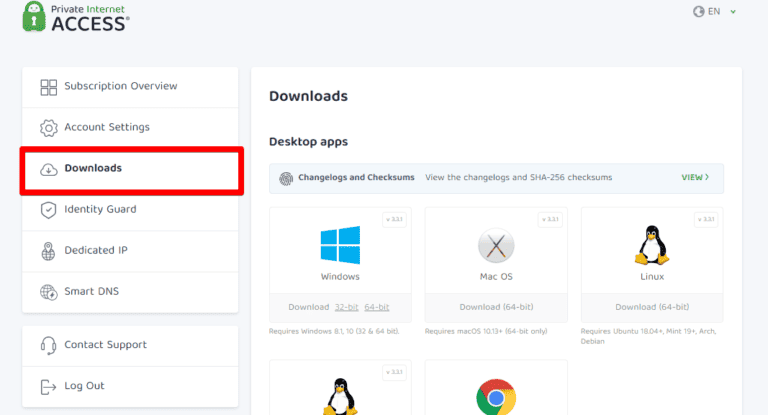Screen dimensions: 768x415
Task: Click the Smart DNS globe icon
Action: coord(48,292)
